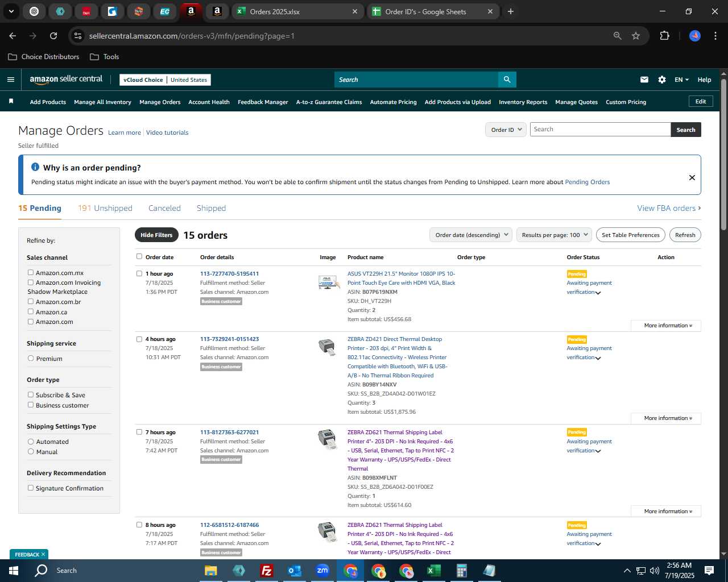Click the browser zoom magnifier icon
The image size is (728, 582).
[618, 36]
